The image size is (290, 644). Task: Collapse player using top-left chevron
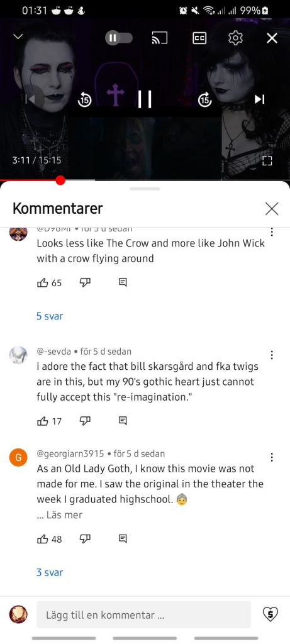(18, 37)
